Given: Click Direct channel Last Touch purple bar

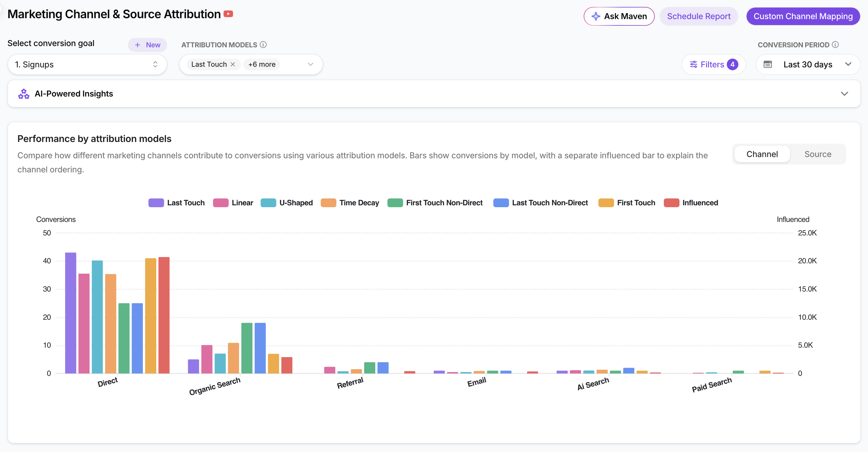Looking at the screenshot, I should click(70, 313).
